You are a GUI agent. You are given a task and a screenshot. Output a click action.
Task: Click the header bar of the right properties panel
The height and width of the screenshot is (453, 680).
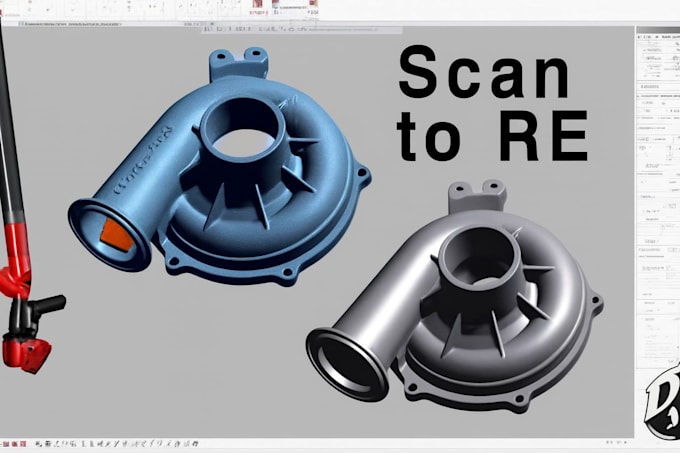pyautogui.click(x=658, y=29)
